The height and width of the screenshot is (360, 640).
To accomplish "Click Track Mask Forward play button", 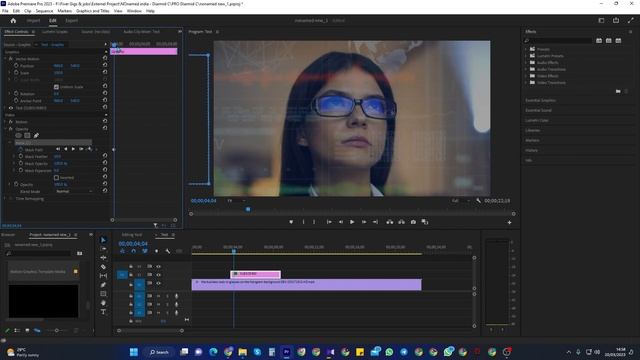I will (x=73, y=149).
